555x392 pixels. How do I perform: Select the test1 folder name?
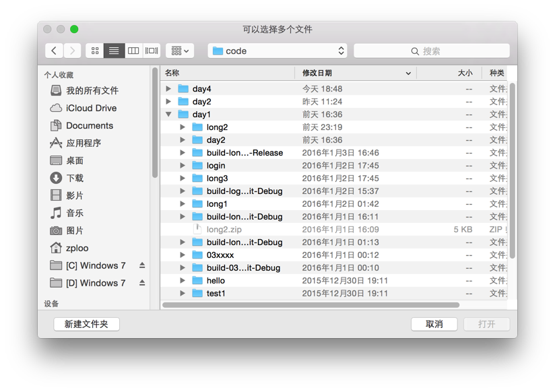tap(216, 293)
